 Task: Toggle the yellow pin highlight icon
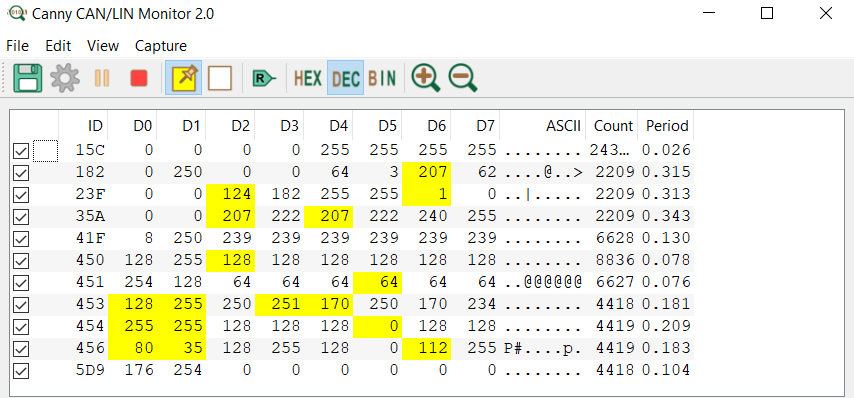point(184,78)
